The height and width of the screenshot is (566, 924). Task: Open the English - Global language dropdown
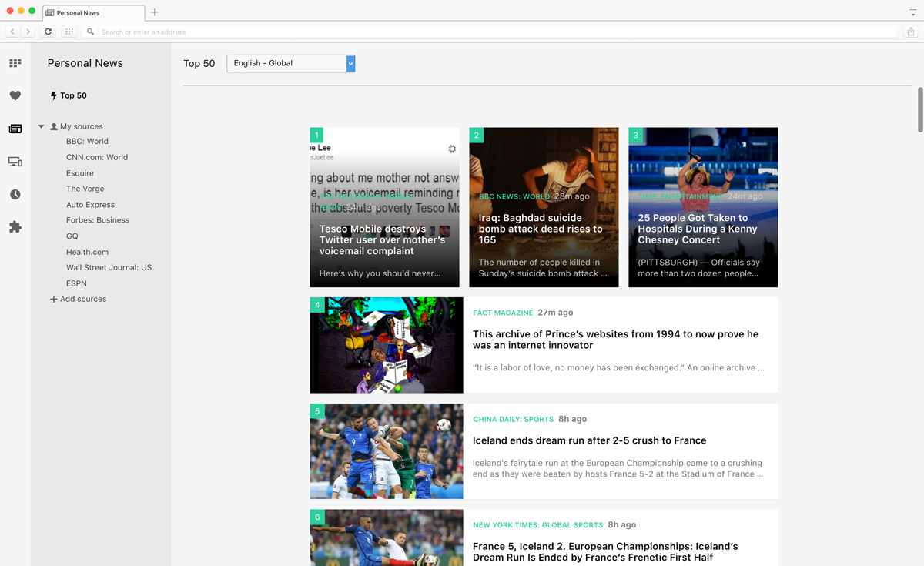tap(290, 63)
